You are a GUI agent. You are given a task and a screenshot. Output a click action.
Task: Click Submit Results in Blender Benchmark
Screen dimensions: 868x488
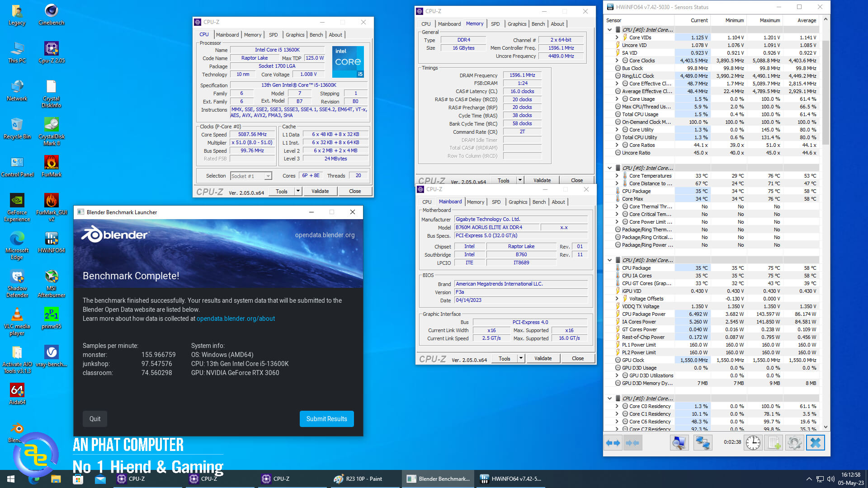coord(326,418)
